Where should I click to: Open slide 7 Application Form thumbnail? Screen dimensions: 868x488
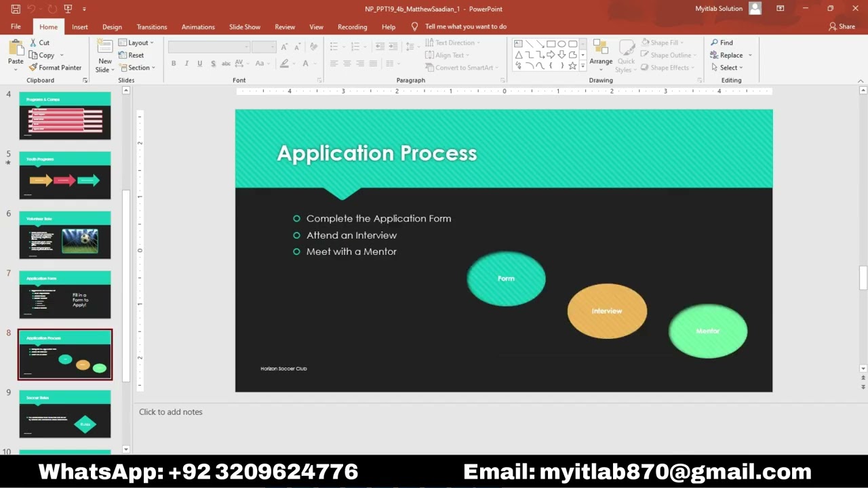coord(65,295)
